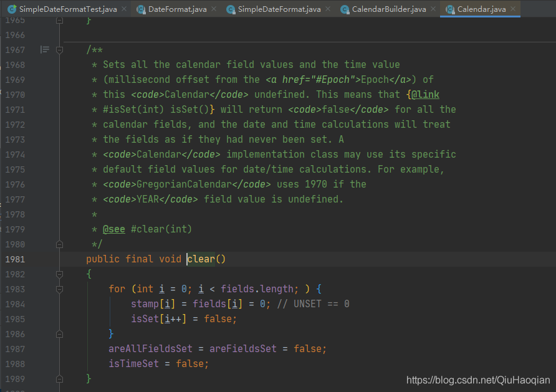556x392 pixels.
Task: Collapse the Javadoc comment at line 1967
Action: point(60,50)
